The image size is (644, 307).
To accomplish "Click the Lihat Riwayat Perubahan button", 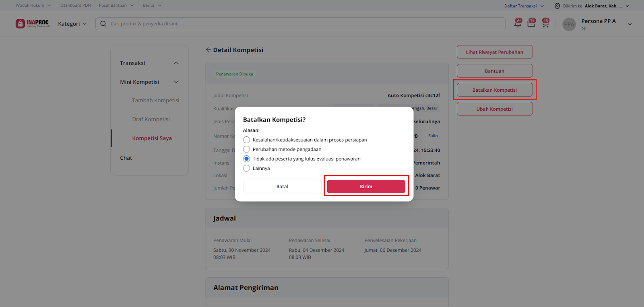I will (494, 52).
